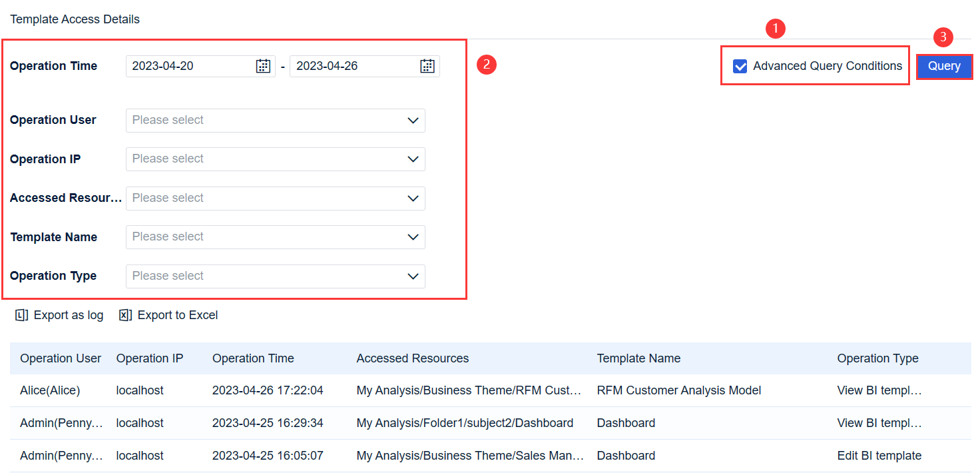Viewport: 980px width, 473px height.
Task: Expand the Accessed Resources dropdown
Action: tap(275, 198)
